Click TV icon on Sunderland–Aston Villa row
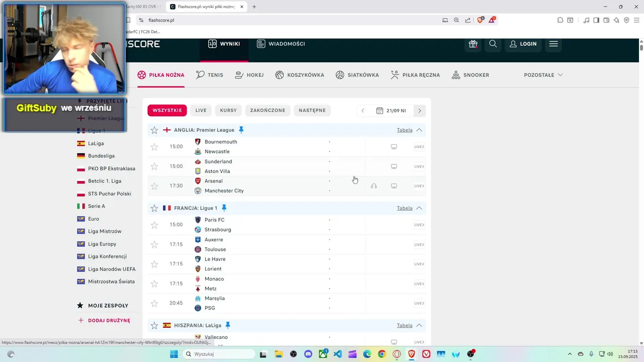Viewport: 644px width, 362px height. coord(394,166)
